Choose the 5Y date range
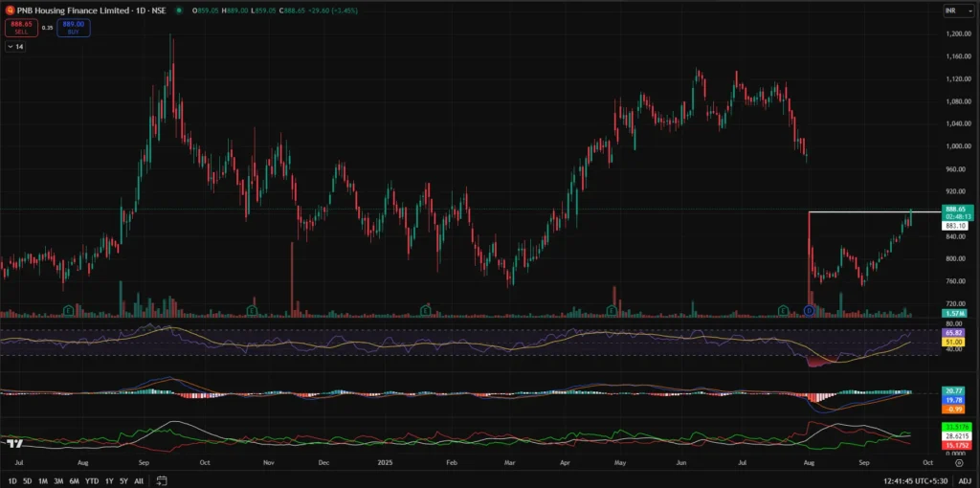This screenshot has width=980, height=488. pyautogui.click(x=124, y=480)
